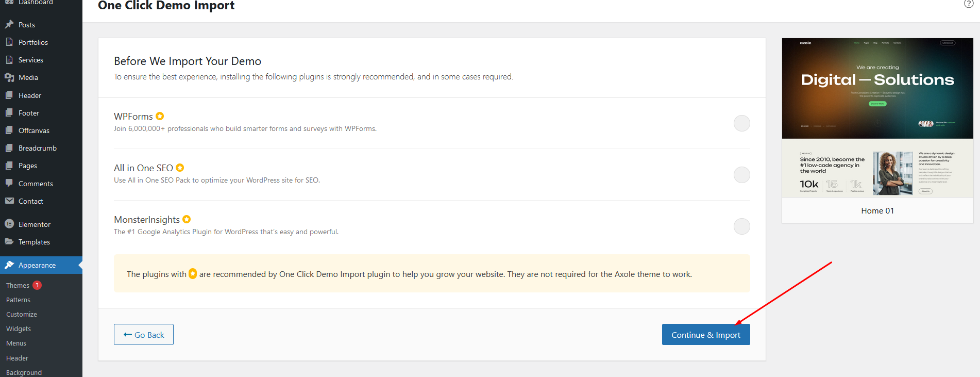Click the WPForms plugin name
This screenshot has height=377, width=980.
[x=133, y=117]
